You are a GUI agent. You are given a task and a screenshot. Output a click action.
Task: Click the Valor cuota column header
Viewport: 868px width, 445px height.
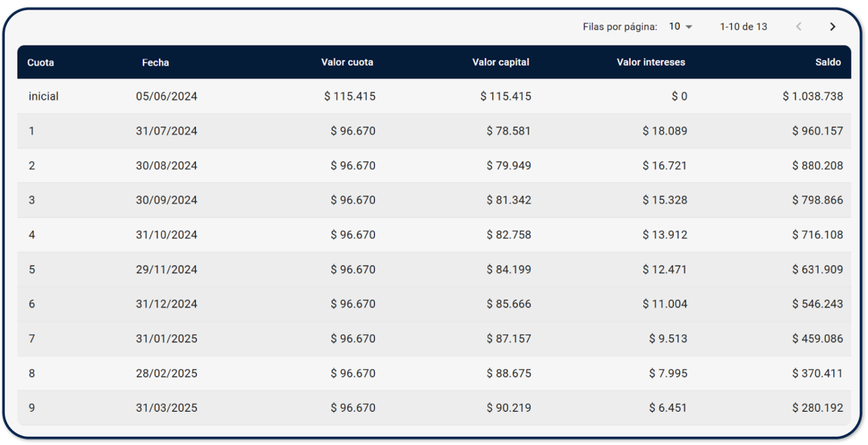point(347,63)
